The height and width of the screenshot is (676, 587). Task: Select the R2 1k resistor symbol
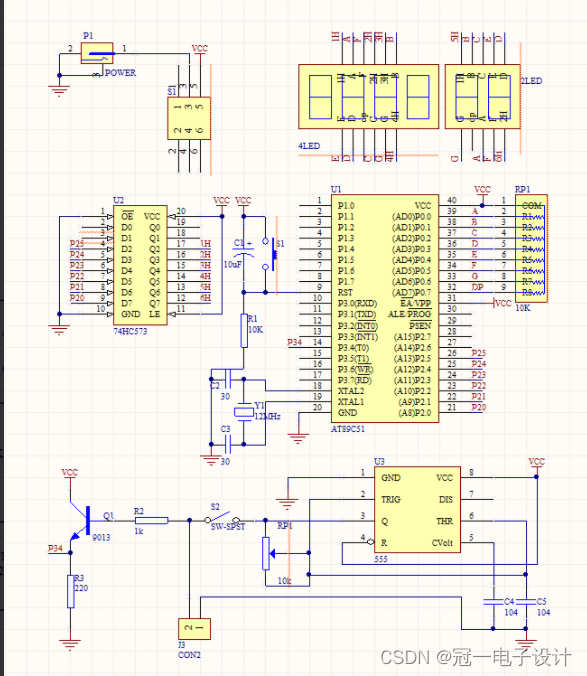[x=151, y=520]
